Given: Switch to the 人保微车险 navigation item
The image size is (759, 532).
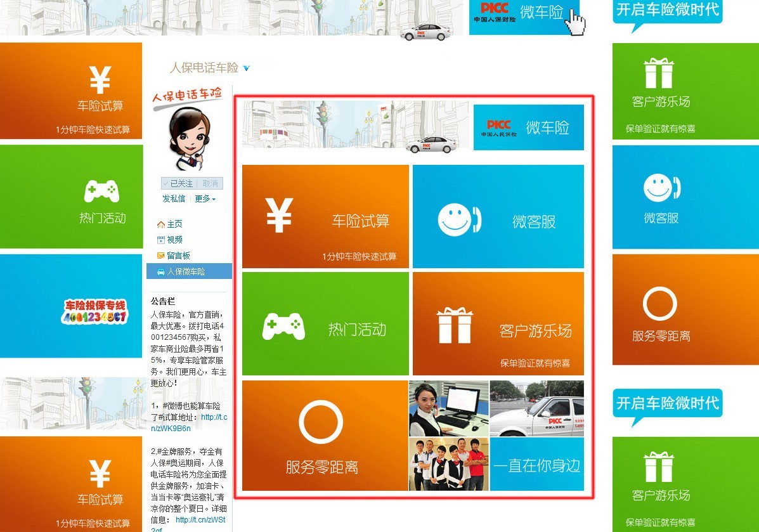Looking at the screenshot, I should pos(189,271).
